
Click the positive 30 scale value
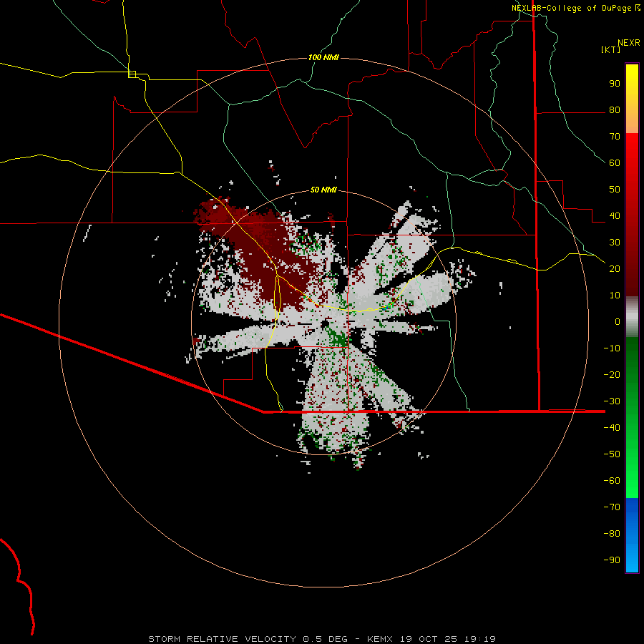(x=615, y=243)
